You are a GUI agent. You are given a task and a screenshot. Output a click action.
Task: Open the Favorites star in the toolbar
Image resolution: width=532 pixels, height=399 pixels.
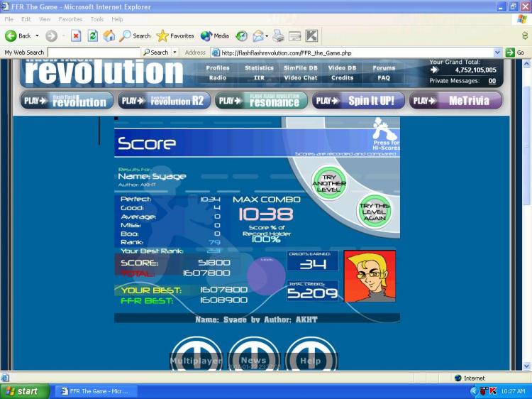click(162, 35)
